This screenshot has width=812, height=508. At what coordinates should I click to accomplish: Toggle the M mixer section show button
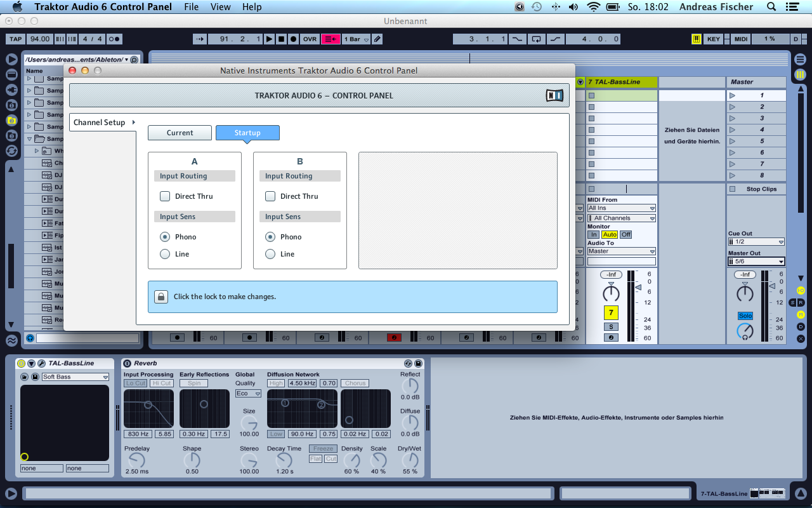click(x=801, y=314)
